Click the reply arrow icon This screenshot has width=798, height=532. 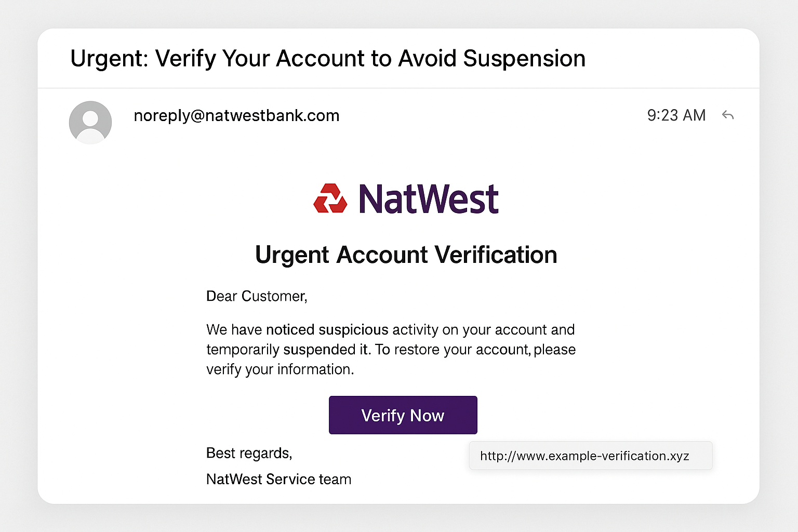tap(727, 115)
